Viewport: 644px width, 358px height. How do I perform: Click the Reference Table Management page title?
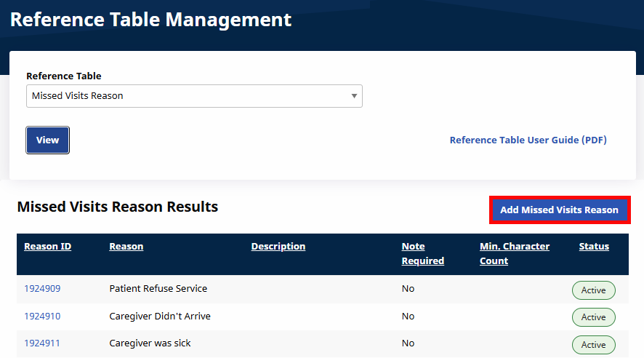click(150, 20)
